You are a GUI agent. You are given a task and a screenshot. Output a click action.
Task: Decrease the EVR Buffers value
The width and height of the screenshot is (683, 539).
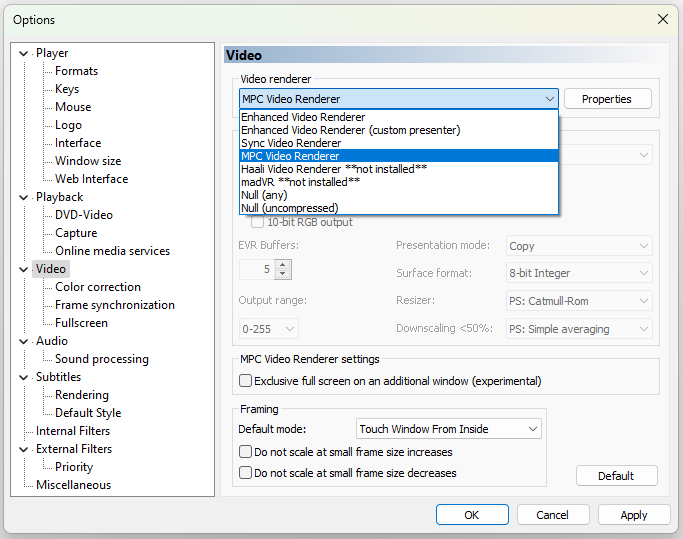pos(283,274)
